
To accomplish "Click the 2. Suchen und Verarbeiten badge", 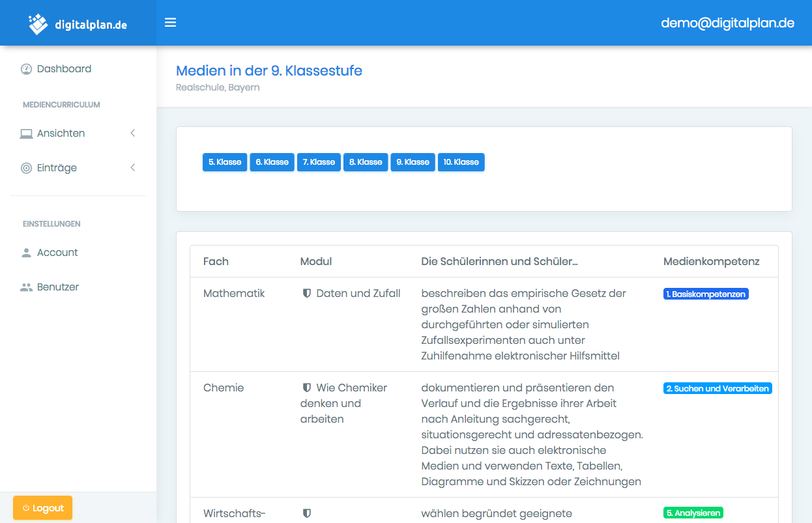I will pos(718,389).
